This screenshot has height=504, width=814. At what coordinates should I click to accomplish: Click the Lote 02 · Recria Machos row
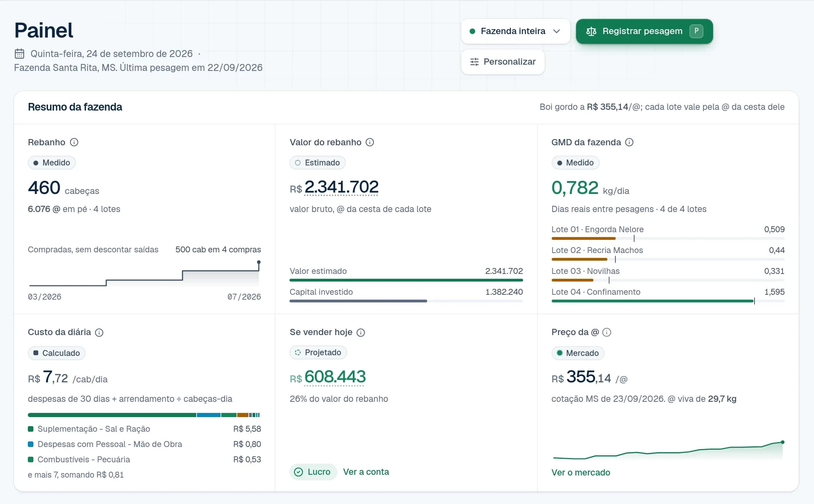coord(668,254)
